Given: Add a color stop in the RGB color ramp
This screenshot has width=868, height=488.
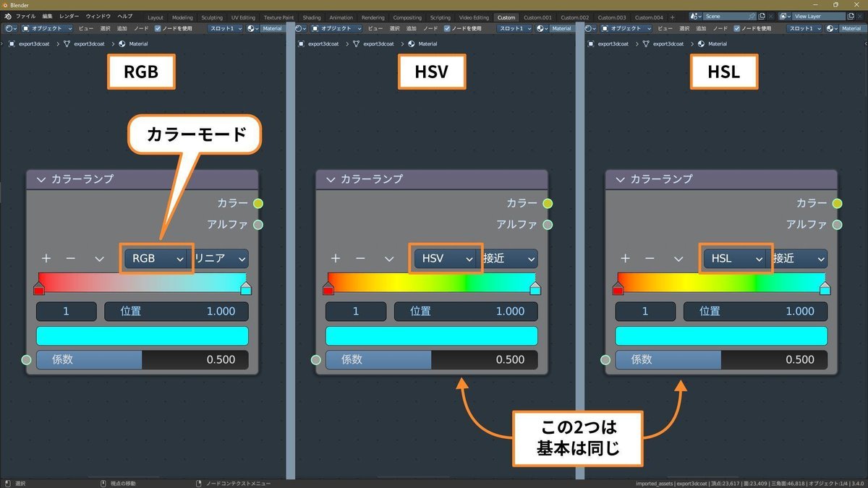Looking at the screenshot, I should coord(46,258).
